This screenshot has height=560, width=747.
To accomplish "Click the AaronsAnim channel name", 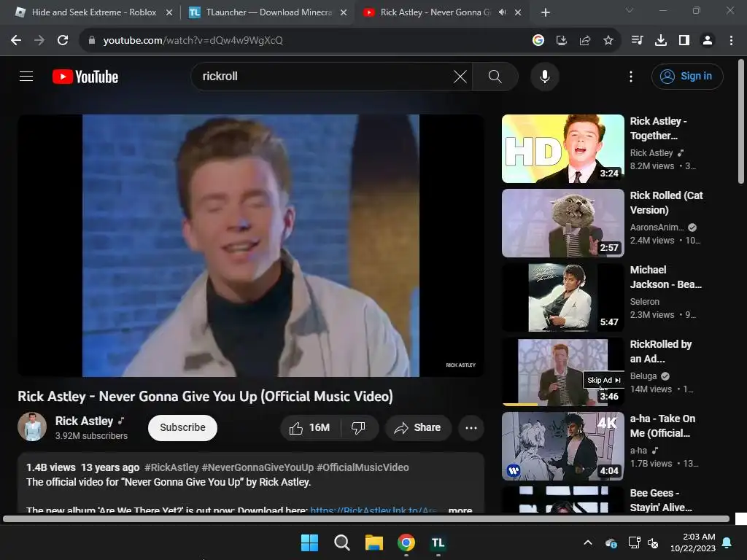I will tap(657, 227).
